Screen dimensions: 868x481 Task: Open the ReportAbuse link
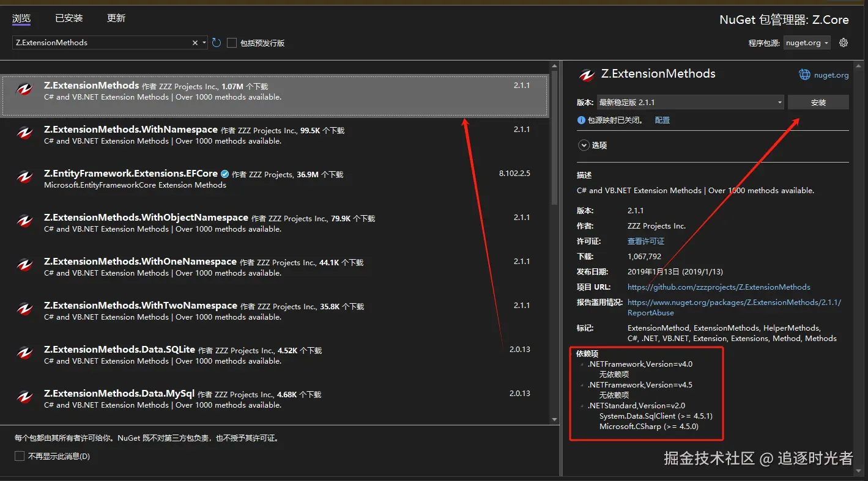click(651, 313)
